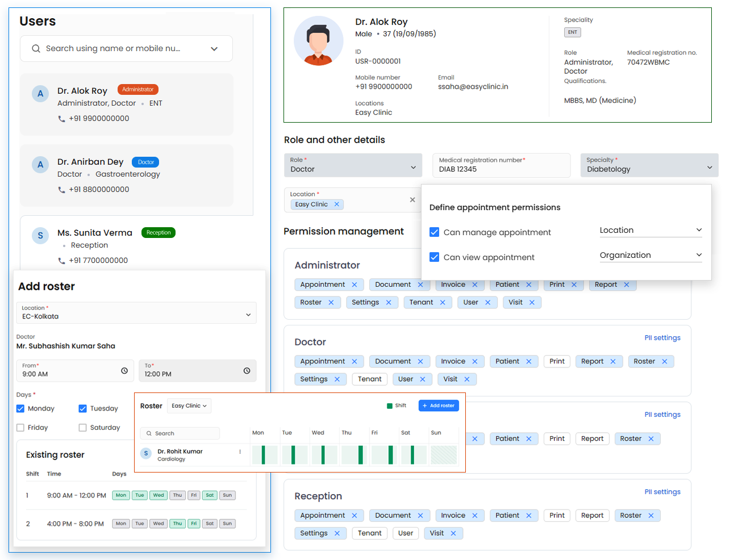Image resolution: width=734 pixels, height=560 pixels.
Task: Uncheck Can view appointment checkbox
Action: 435,257
